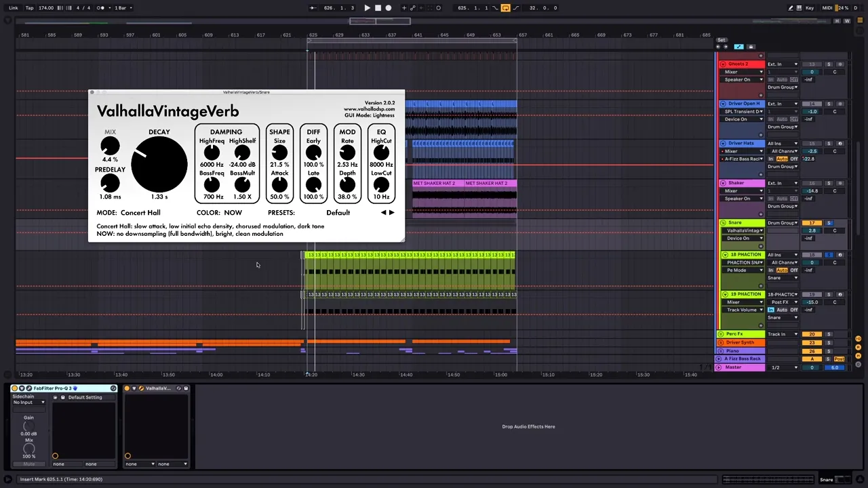Toggle Ghosts 2 track activator 13

[x=812, y=64]
